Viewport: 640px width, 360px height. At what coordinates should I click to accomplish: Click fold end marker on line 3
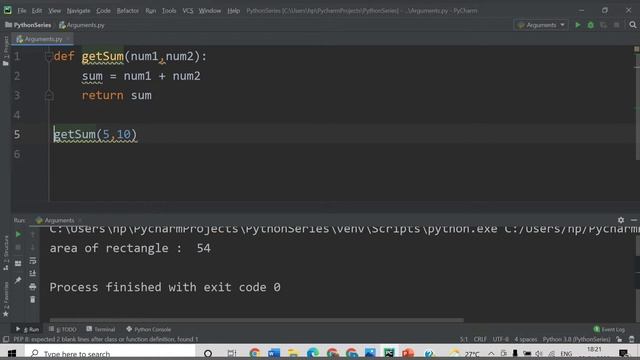click(x=49, y=95)
